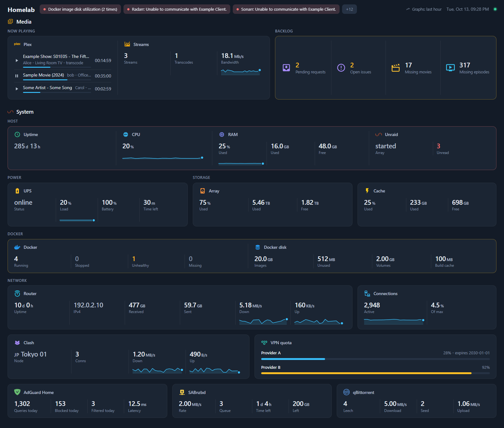Click the 285d 13h uptime value
Screen dimensions: 504x428
27,146
